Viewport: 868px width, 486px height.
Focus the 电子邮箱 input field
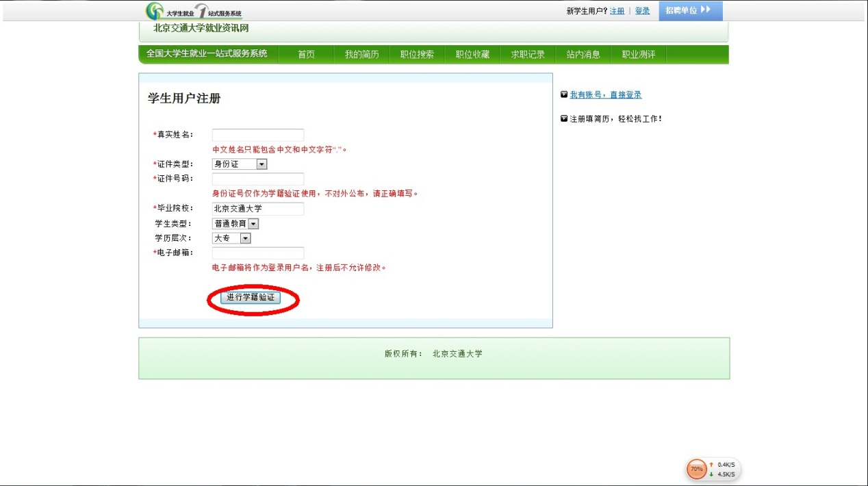coord(258,253)
